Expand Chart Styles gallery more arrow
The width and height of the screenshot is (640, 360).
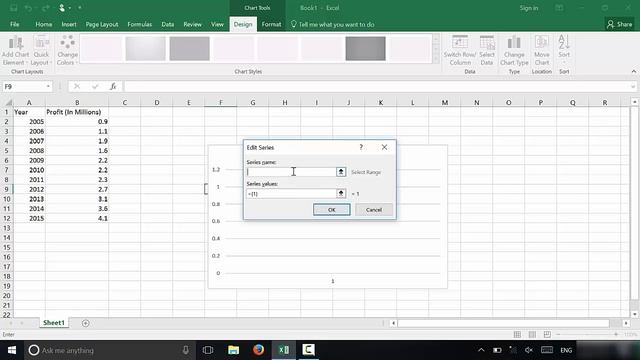(x=436, y=60)
